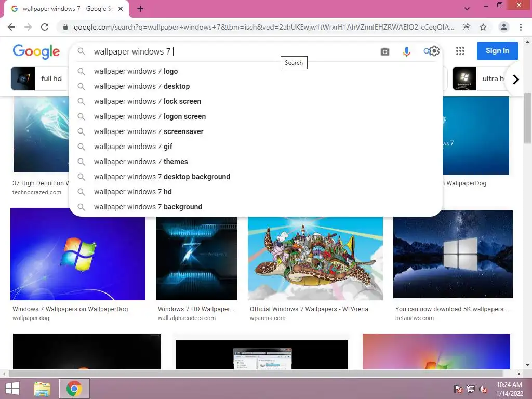The image size is (532, 399).
Task: Open 'Official Windows 7 Wallpapers - WPArena' link
Action: pos(309,309)
